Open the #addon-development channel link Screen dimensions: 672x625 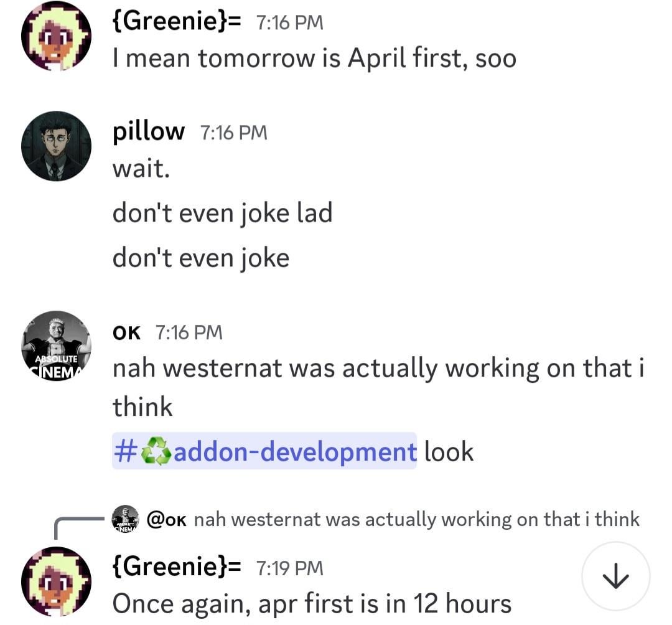coord(292,451)
